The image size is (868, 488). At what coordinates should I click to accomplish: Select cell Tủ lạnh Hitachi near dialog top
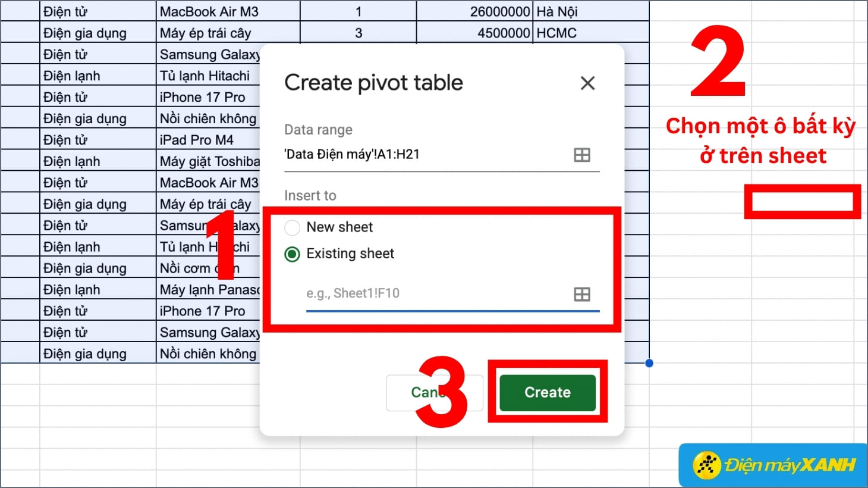pos(208,76)
